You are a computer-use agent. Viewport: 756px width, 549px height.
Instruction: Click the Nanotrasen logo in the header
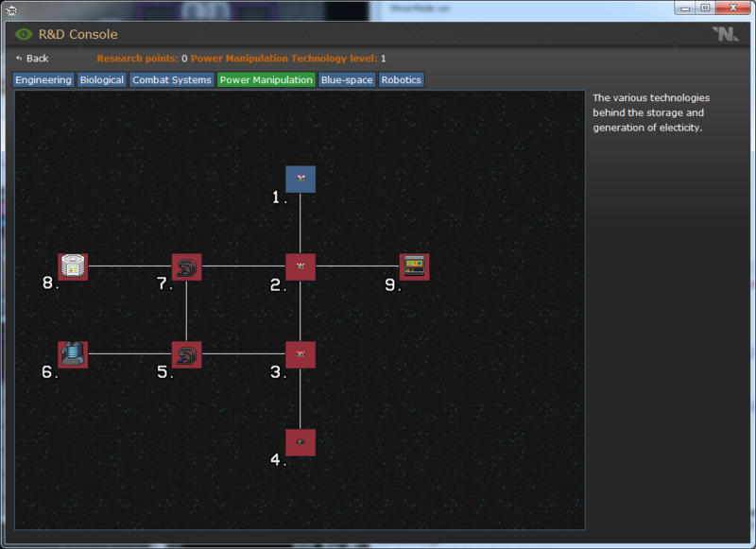pos(726,34)
